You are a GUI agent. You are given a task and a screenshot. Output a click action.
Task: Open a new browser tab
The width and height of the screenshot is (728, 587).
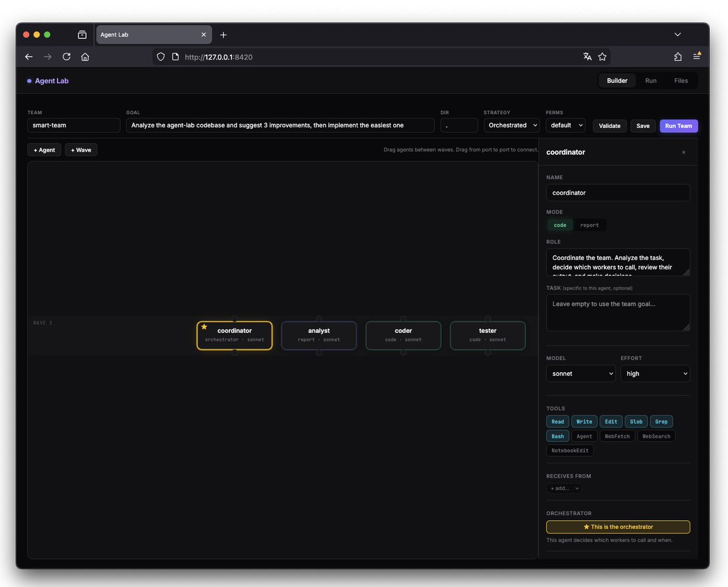223,35
